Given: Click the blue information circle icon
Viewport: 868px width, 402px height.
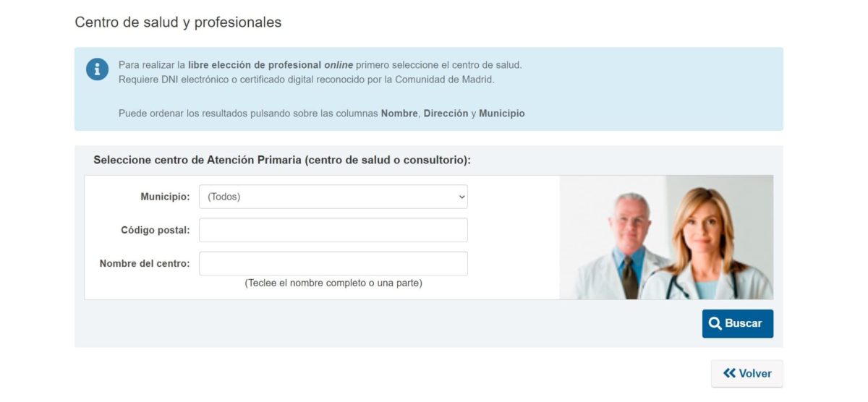Looking at the screenshot, I should click(97, 69).
